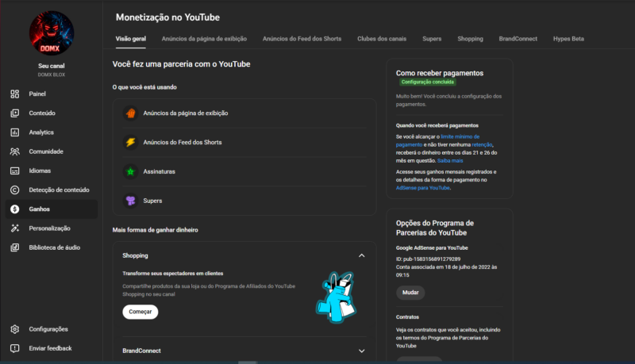The image size is (635, 364).
Task: Click the Anúncios do Feed dos Shorts row text
Action: click(183, 143)
